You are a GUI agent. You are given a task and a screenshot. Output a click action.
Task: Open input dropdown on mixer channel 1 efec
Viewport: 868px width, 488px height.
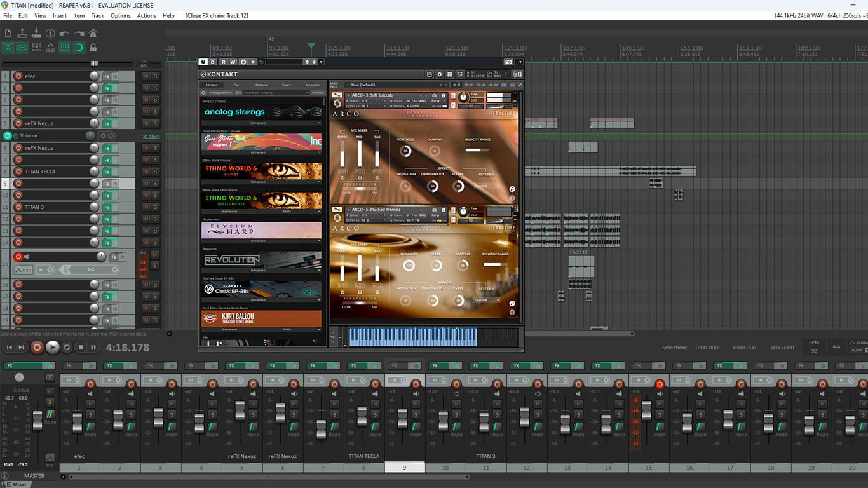[72, 380]
